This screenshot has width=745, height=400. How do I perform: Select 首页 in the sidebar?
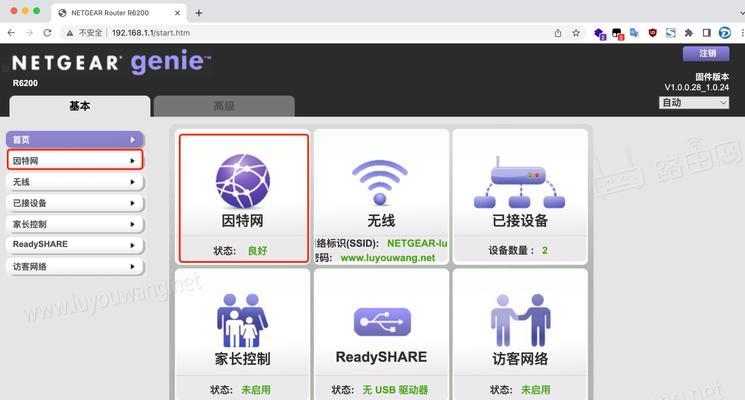tap(75, 140)
